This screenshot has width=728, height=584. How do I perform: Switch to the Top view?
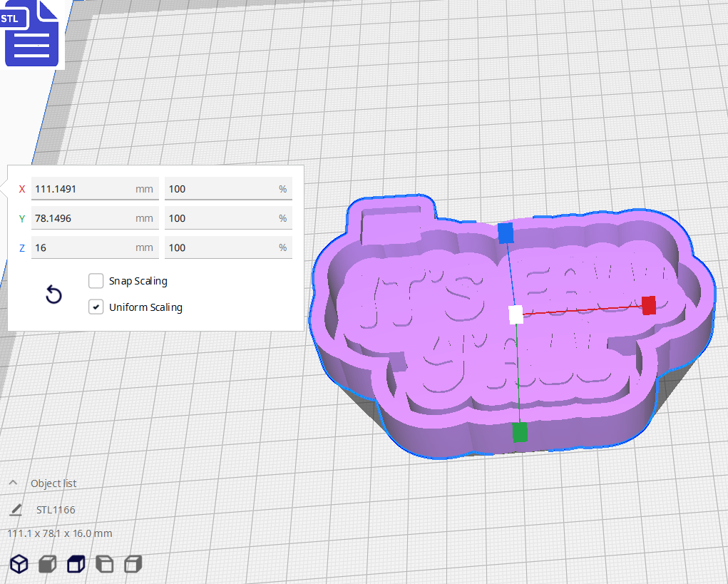pos(75,563)
